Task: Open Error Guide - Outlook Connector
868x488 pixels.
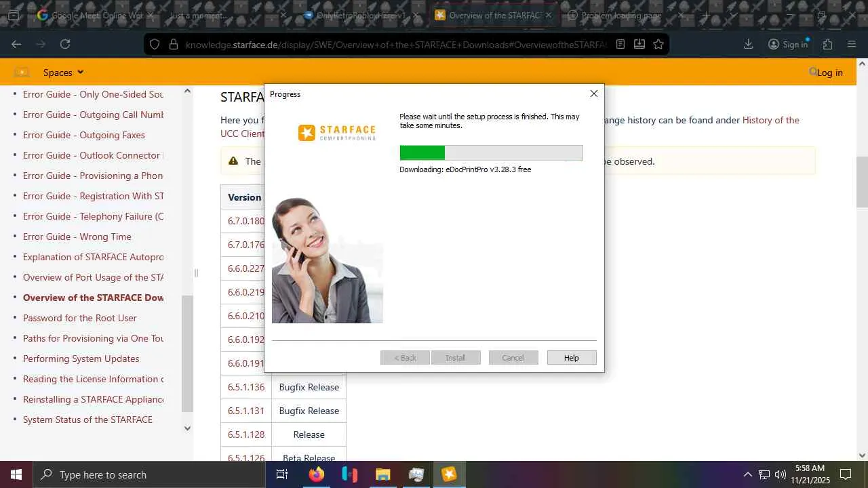Action: click(93, 155)
